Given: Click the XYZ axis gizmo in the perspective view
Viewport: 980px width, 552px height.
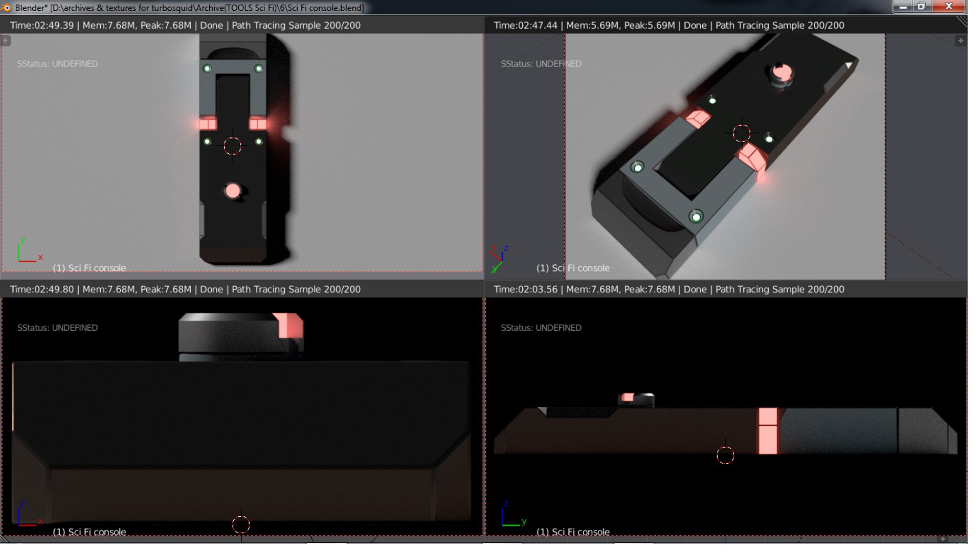Looking at the screenshot, I should click(499, 259).
